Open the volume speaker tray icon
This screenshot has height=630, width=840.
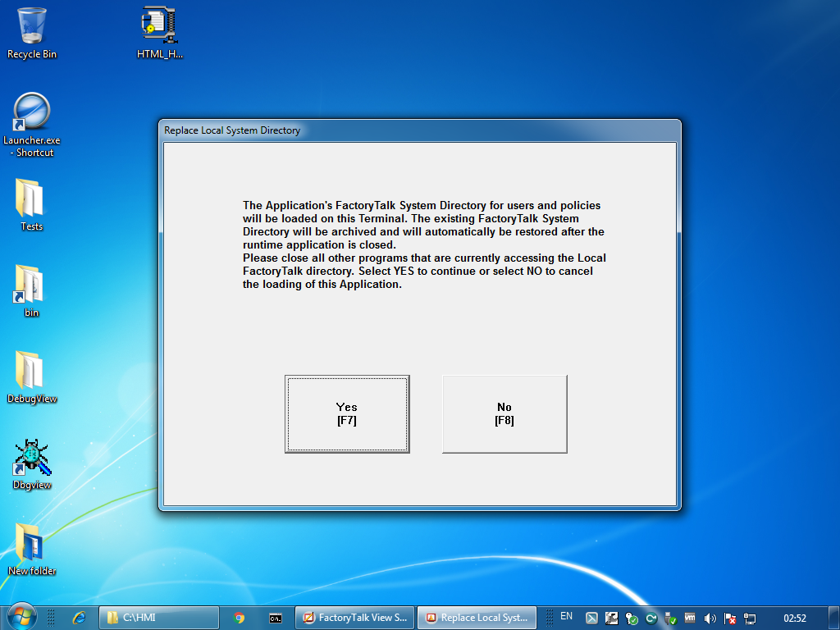[x=710, y=619]
